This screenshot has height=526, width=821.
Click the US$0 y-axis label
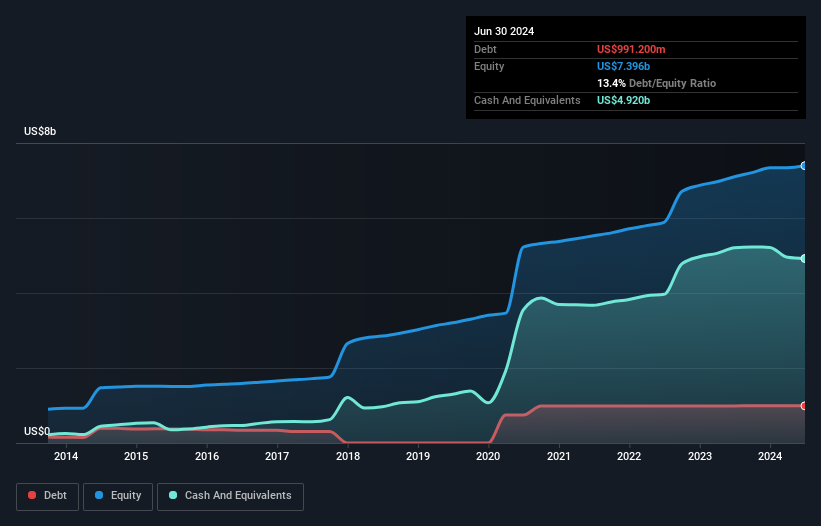37,431
